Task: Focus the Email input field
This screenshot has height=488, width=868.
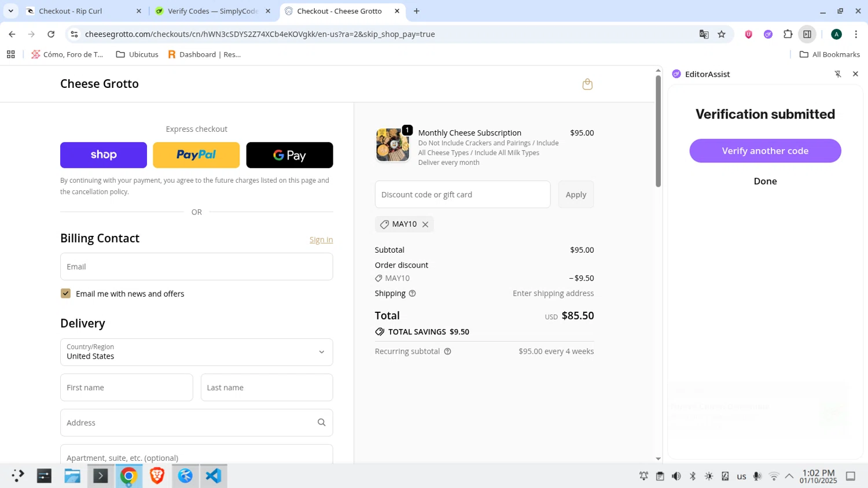Action: [x=197, y=267]
